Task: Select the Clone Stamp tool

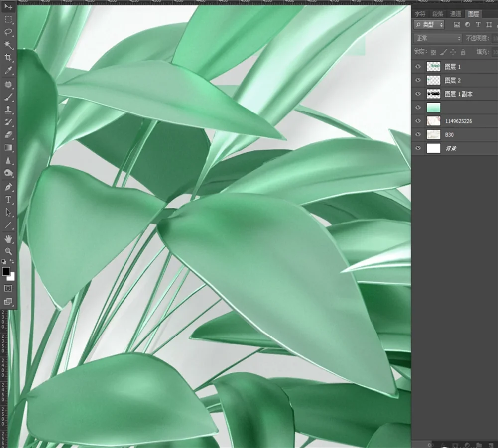Action: point(8,110)
